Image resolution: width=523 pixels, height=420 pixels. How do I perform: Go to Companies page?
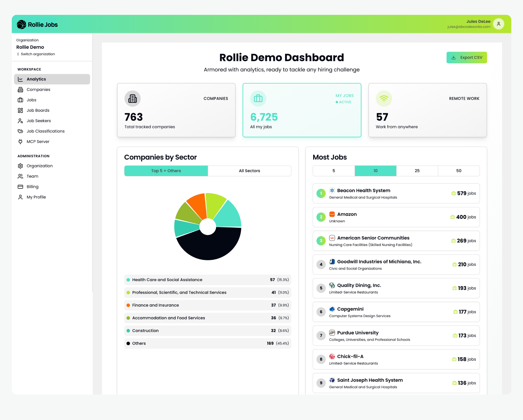52,90
